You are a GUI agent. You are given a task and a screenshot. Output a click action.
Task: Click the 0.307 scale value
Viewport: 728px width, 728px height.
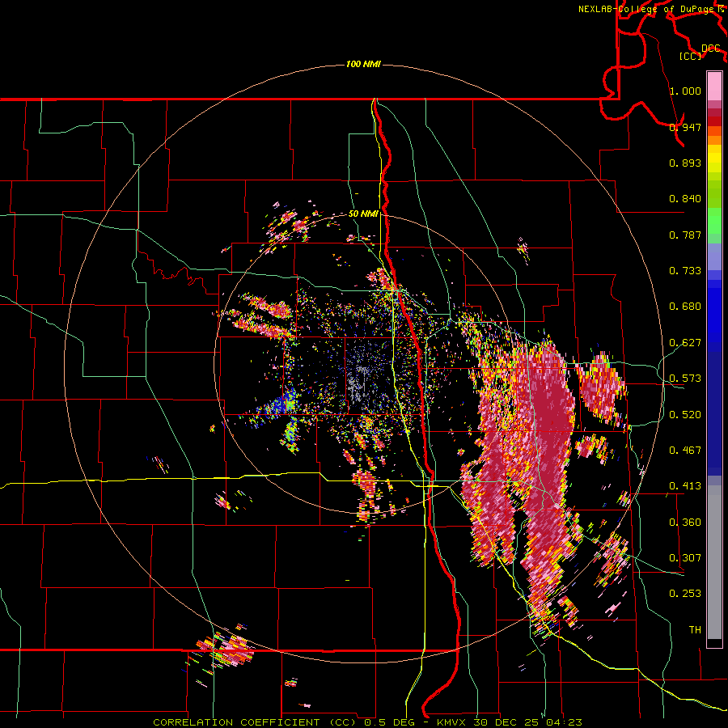(x=685, y=558)
